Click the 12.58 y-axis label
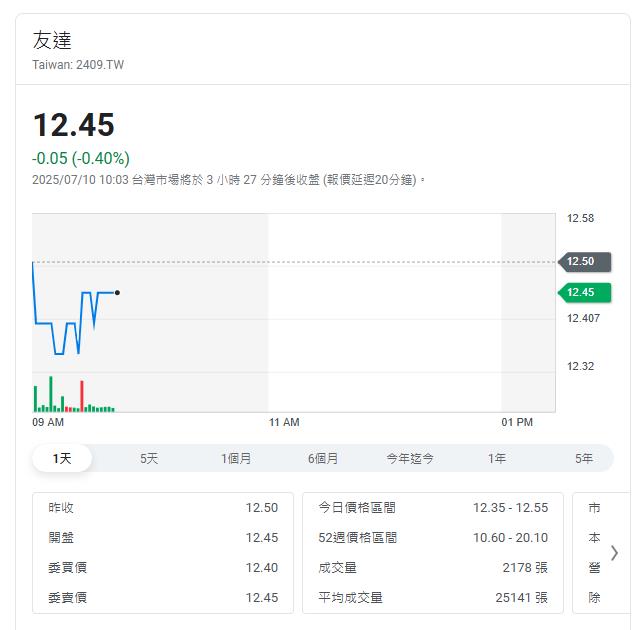The width and height of the screenshot is (643, 630). click(580, 218)
